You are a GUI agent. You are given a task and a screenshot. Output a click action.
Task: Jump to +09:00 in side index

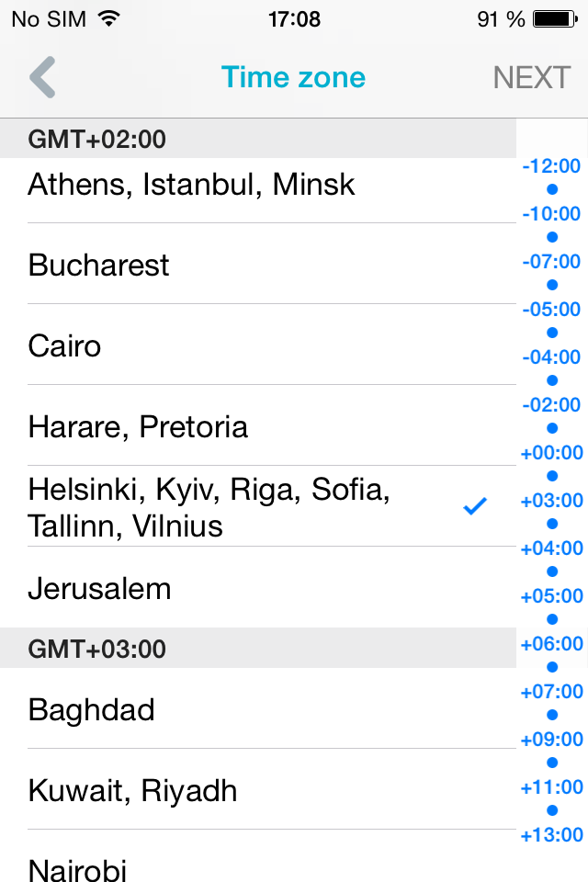pos(551,740)
